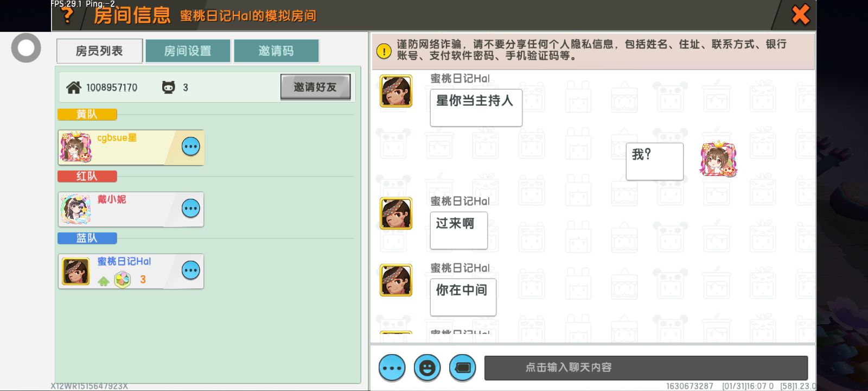This screenshot has width=868, height=391.
Task: Click the gray circle button at left edge
Action: tap(26, 48)
